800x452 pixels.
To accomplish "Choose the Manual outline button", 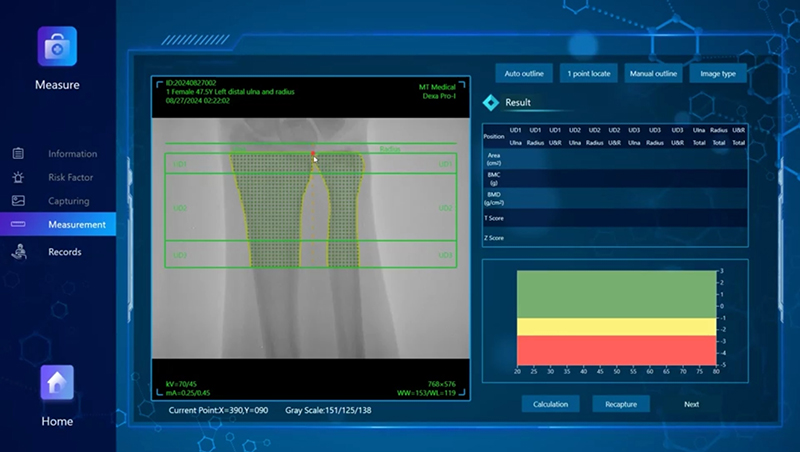I will (x=653, y=73).
